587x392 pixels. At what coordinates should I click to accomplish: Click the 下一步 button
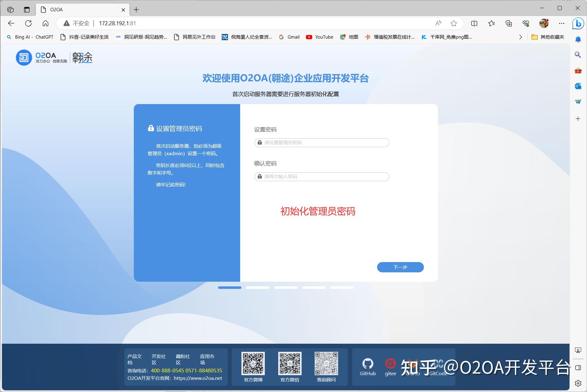[x=400, y=267]
